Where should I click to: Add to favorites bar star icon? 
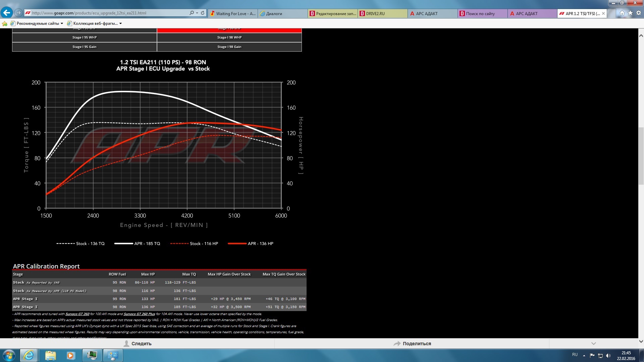5,23
